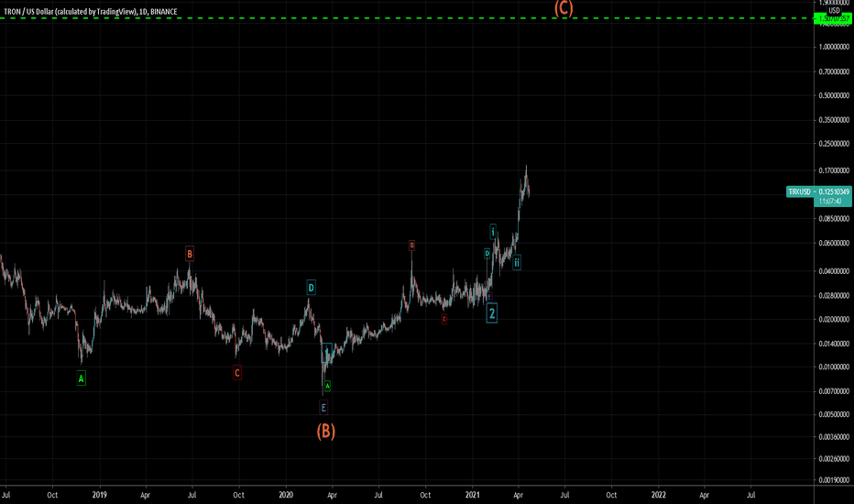
Task: Select the cyan boxed 1 wave label
Action: (327, 353)
